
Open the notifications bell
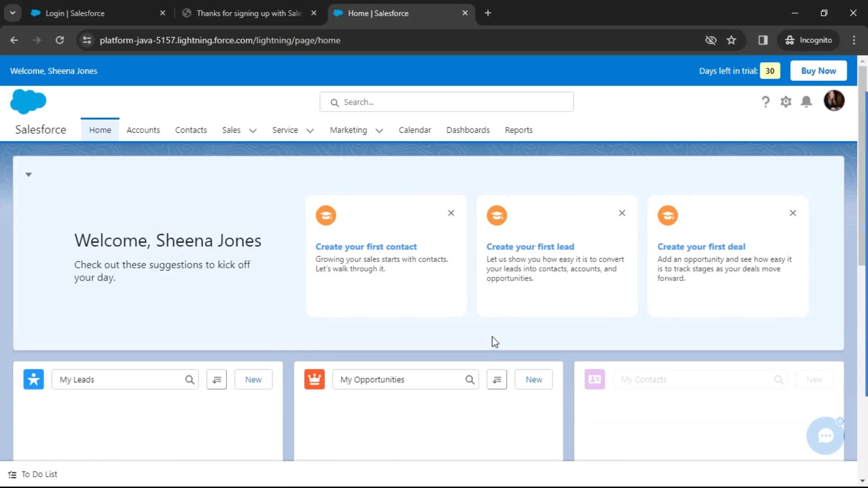[x=806, y=102]
